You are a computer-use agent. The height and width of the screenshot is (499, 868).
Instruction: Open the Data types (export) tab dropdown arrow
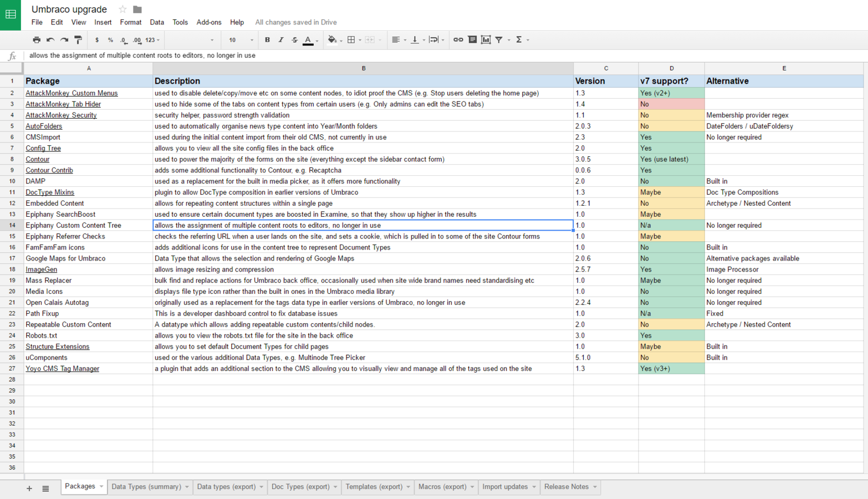(262, 487)
